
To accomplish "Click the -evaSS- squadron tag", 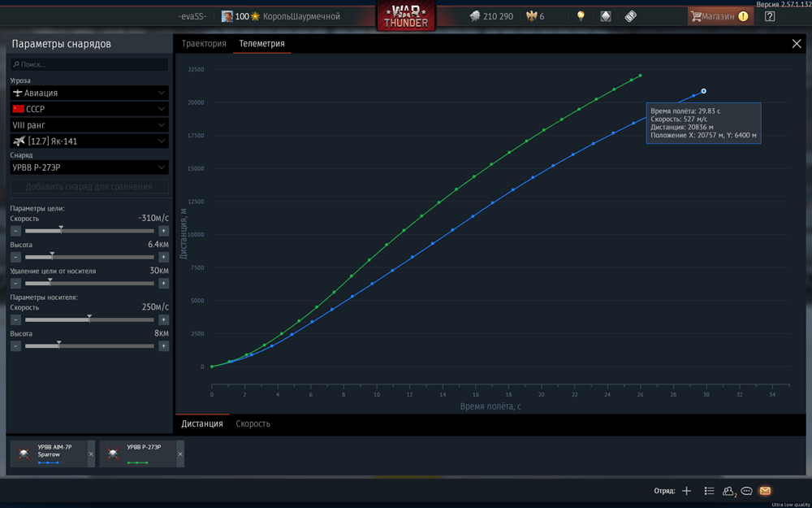I will click(192, 16).
